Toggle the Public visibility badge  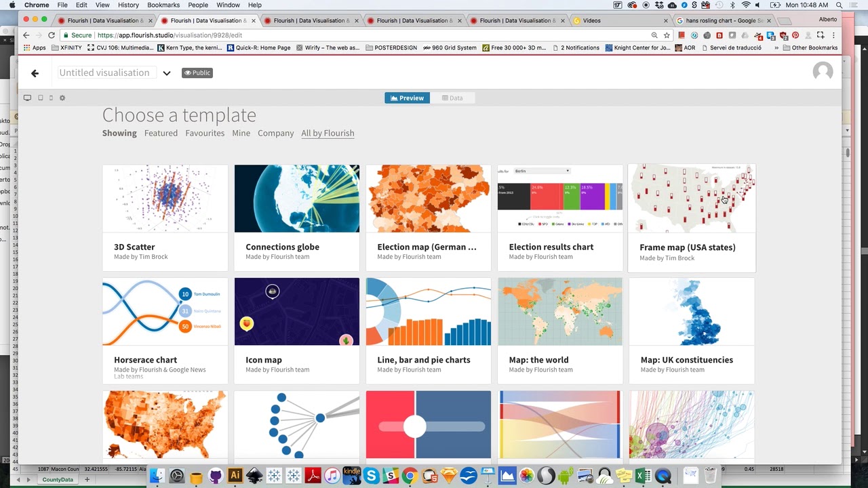(197, 73)
